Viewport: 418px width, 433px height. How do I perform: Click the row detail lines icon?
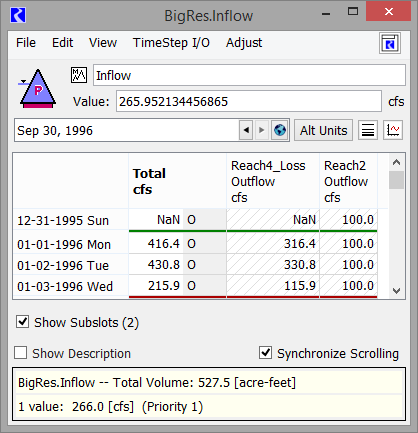tap(368, 130)
